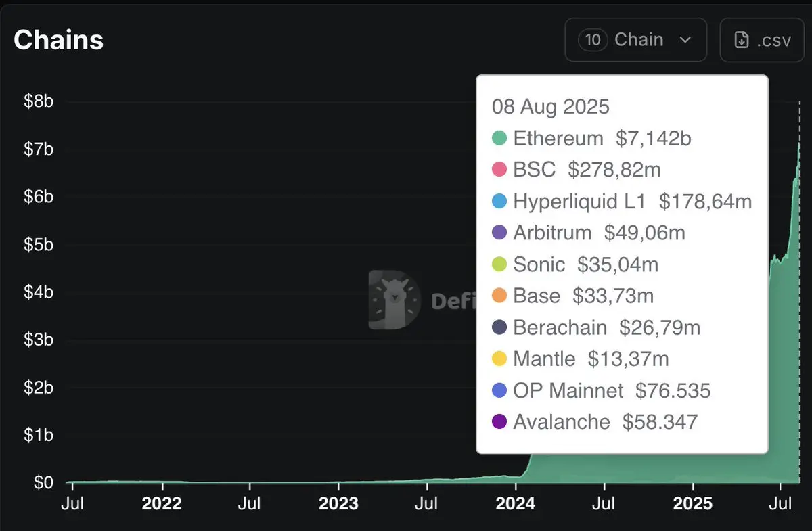The height and width of the screenshot is (531, 812).
Task: Click the '2024' x-axis label
Action: click(516, 504)
